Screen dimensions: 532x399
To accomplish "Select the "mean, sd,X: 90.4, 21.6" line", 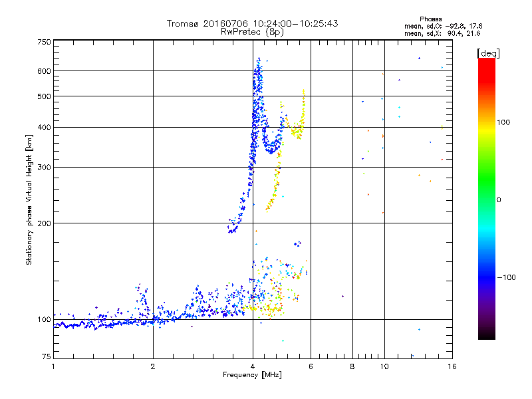I will [442, 33].
